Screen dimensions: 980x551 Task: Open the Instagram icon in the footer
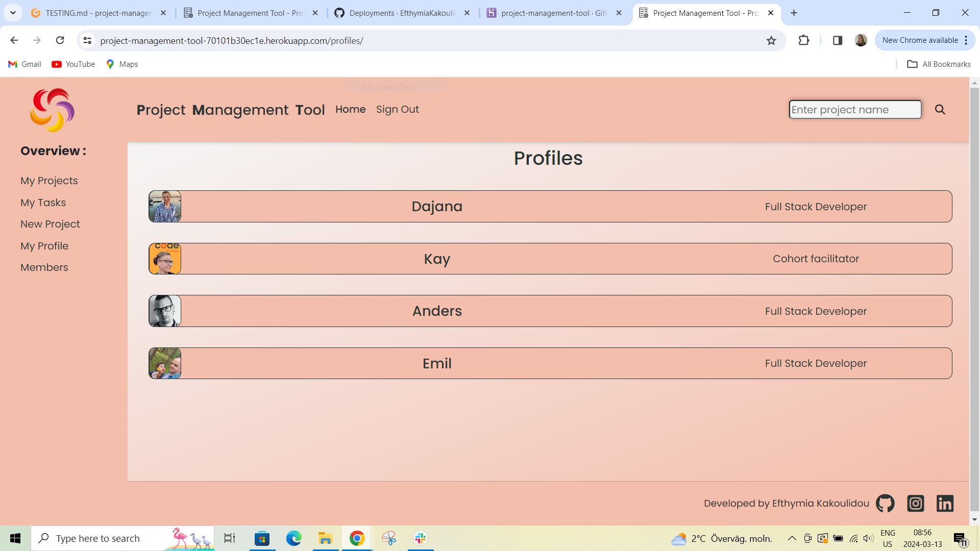[x=915, y=503]
